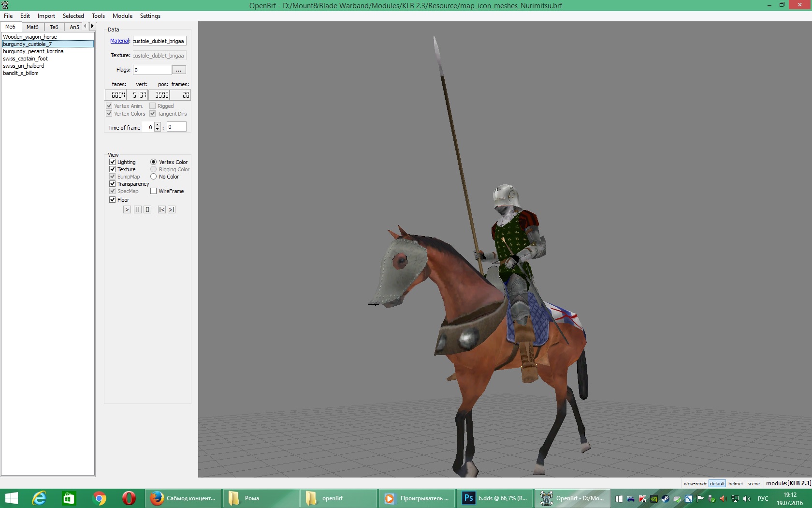Switch to the An5 tab
The height and width of the screenshot is (508, 812).
(73, 27)
